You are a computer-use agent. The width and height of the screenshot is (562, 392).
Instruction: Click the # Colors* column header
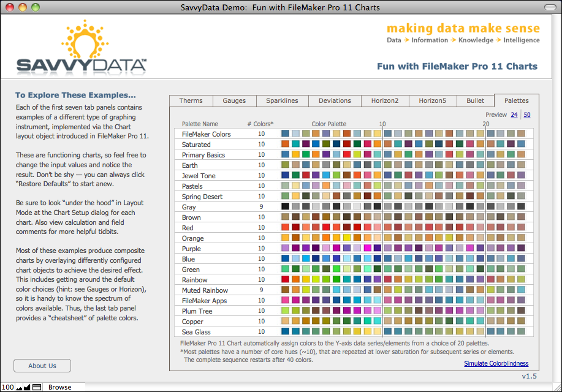point(260,124)
